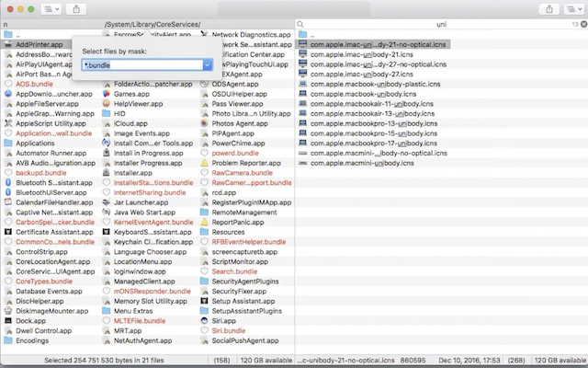Image resolution: width=588 pixels, height=368 pixels.
Task: Select CoreTypes.bundle in the left panel
Action: coord(41,281)
